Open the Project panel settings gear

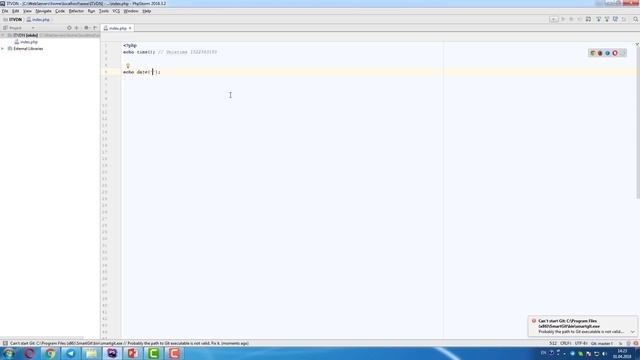point(86,28)
